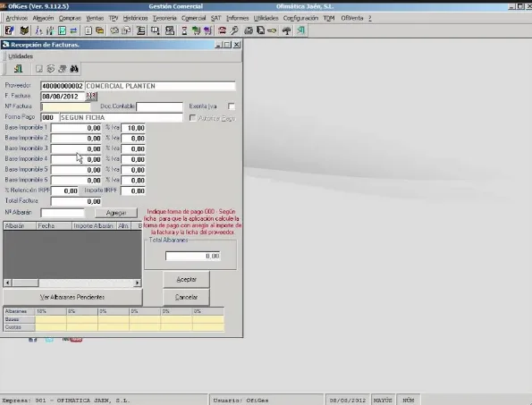The width and height of the screenshot is (532, 405).
Task: Click the hourglass icon in main toolbar
Action: coord(184,31)
